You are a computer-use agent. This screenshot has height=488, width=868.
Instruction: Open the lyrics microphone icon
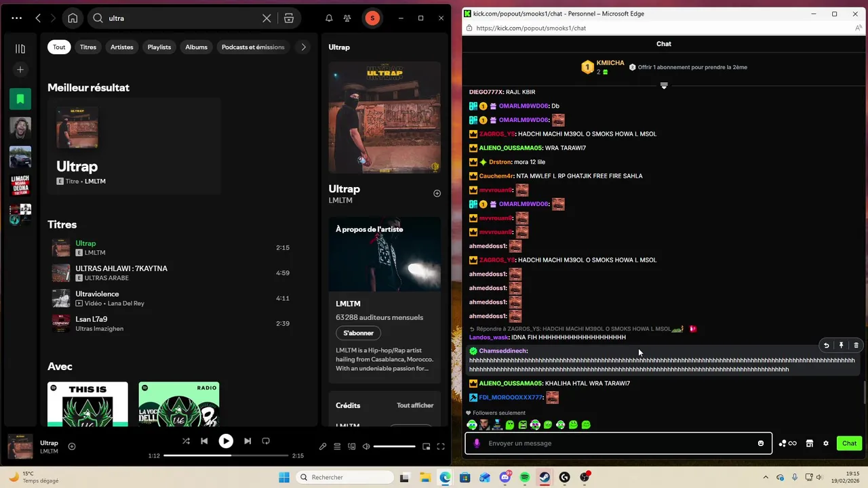pyautogui.click(x=323, y=447)
